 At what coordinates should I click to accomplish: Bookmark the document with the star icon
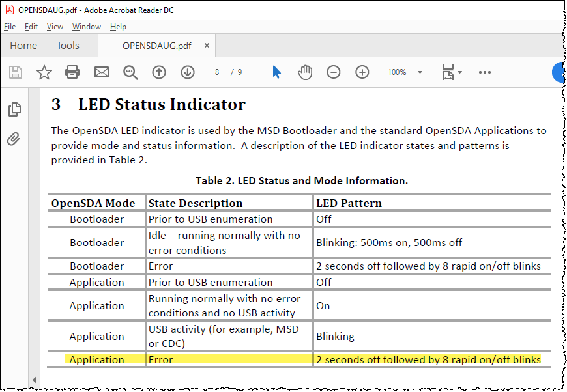[44, 72]
